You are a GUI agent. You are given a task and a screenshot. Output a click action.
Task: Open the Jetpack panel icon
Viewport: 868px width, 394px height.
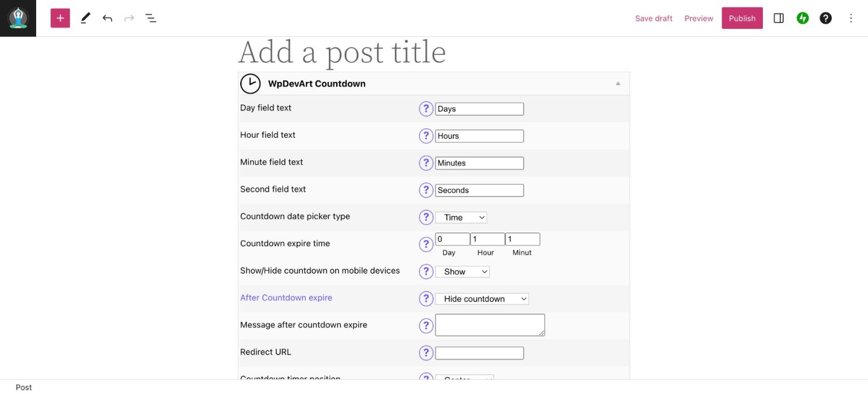click(802, 17)
